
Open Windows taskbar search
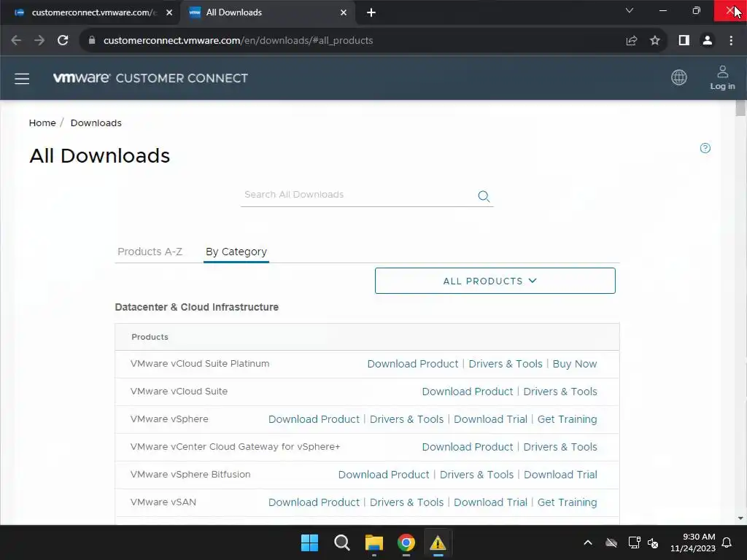(x=341, y=542)
